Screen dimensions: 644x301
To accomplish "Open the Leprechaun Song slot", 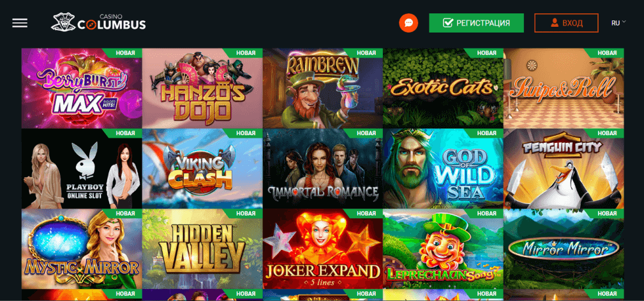I will (443, 249).
